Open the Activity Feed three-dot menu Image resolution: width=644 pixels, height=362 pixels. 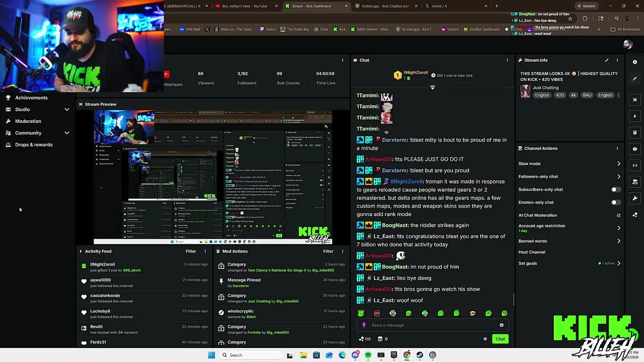point(205,251)
